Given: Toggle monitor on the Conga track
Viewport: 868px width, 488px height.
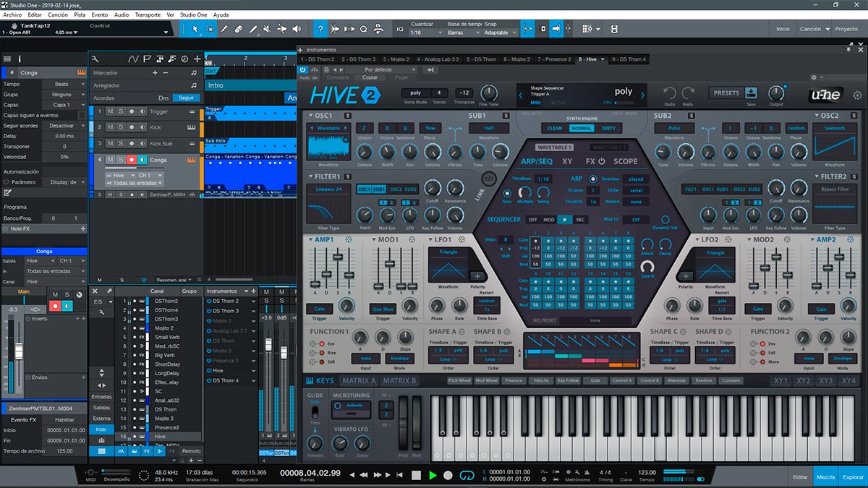Looking at the screenshot, I should tap(142, 159).
